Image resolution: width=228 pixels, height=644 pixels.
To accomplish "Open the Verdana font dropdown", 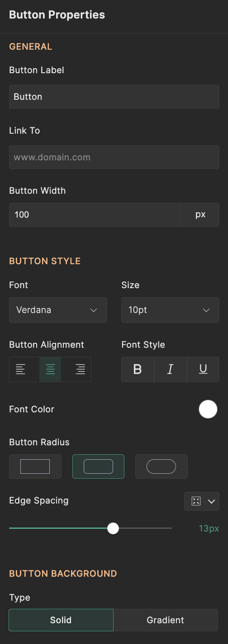I will click(58, 310).
